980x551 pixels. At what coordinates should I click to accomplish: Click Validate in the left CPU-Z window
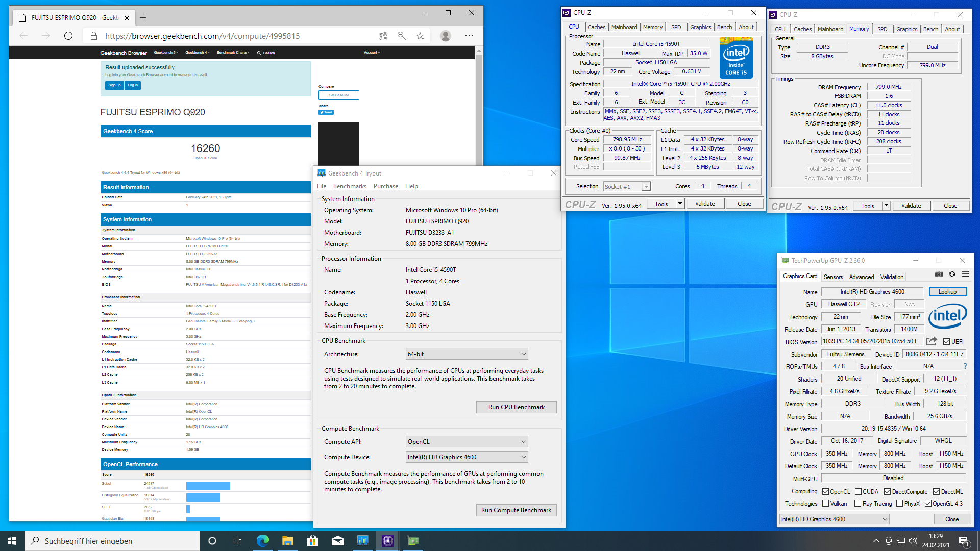pyautogui.click(x=705, y=204)
